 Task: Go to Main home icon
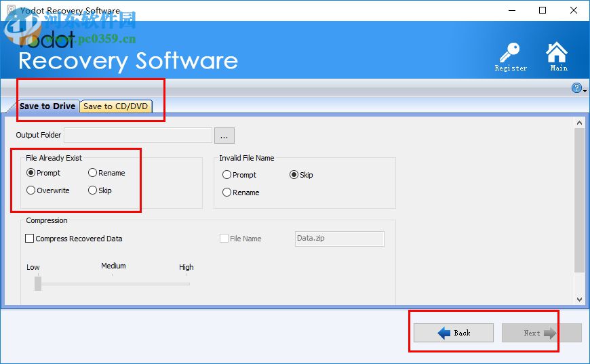(557, 57)
